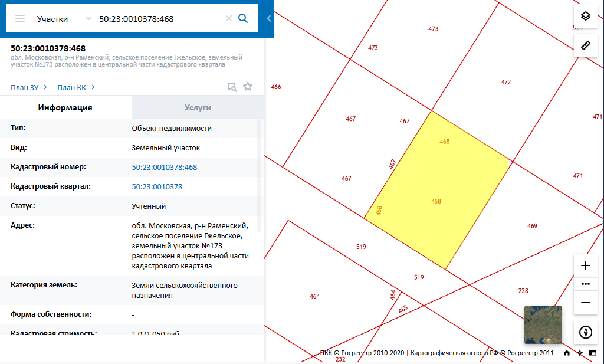This screenshot has height=364, width=604.
Task: Click the home icon in footer
Action: 567,353
